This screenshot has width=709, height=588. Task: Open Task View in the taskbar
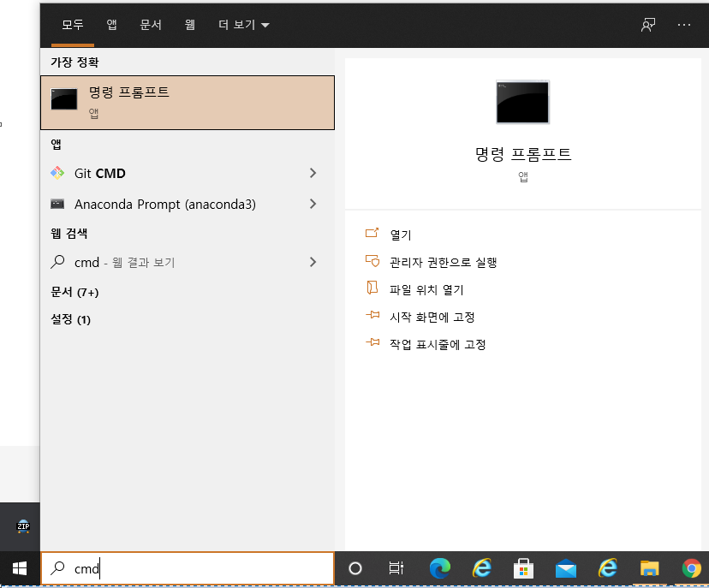[x=396, y=568]
